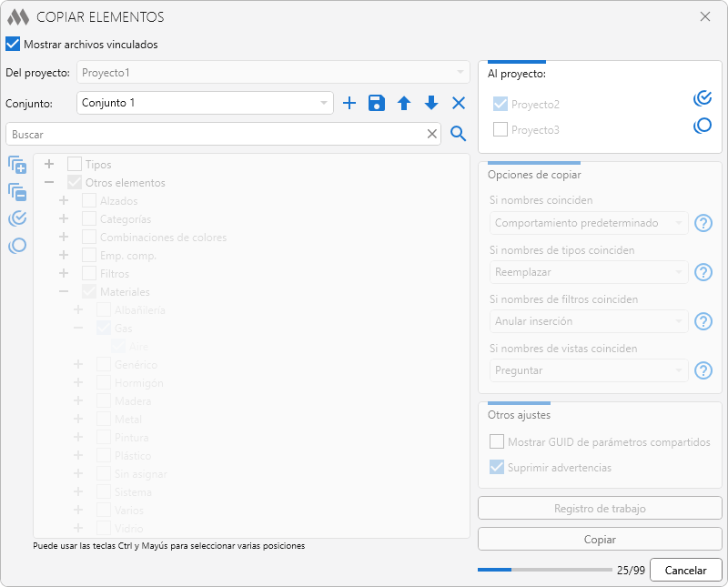This screenshot has width=728, height=587.
Task: Enable the Proyecto3 checkbox
Action: pos(500,129)
